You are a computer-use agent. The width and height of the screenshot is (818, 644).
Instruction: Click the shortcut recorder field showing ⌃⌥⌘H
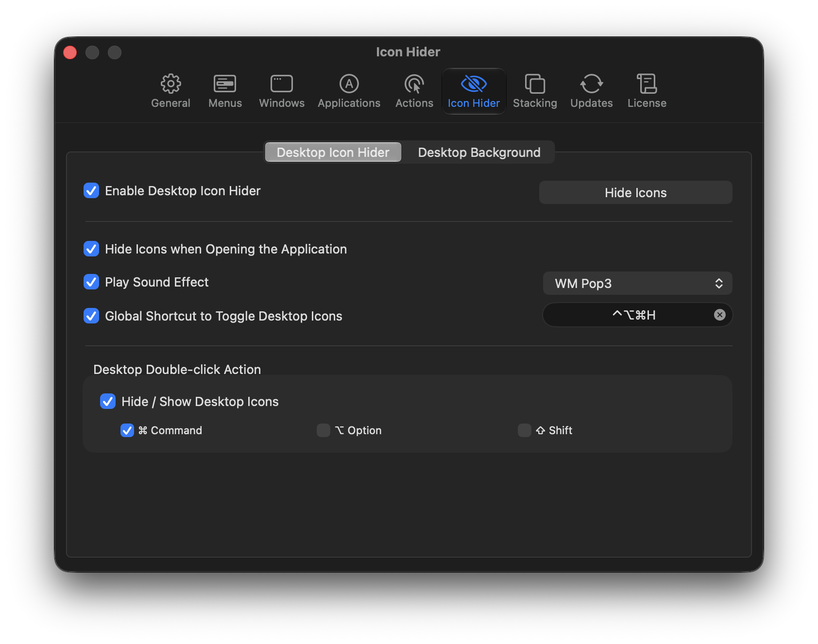[637, 315]
